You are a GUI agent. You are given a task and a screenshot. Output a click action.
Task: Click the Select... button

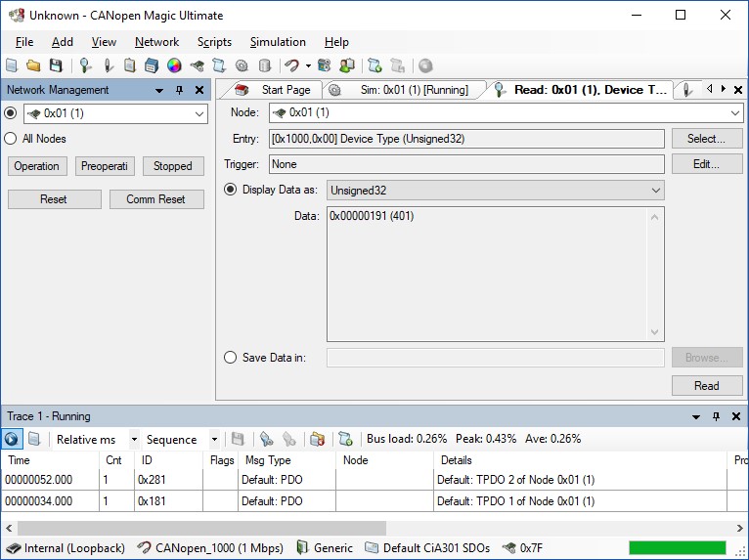pyautogui.click(x=707, y=139)
